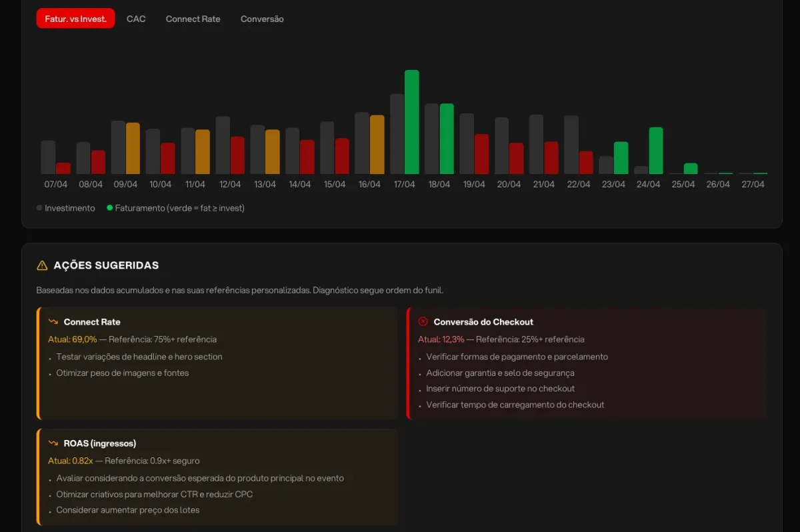Click the green Faturamento legend dot
Image resolution: width=800 pixels, height=532 pixels.
pyautogui.click(x=109, y=208)
